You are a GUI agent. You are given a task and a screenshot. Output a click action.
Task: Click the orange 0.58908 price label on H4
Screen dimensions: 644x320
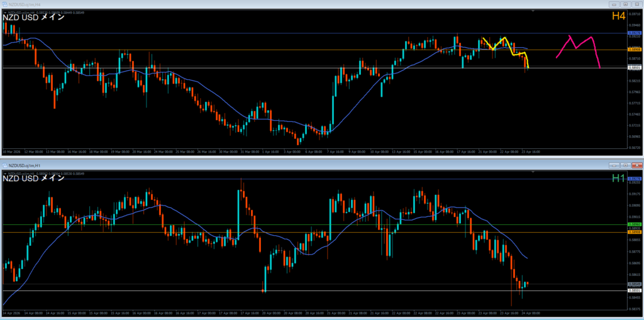point(634,50)
